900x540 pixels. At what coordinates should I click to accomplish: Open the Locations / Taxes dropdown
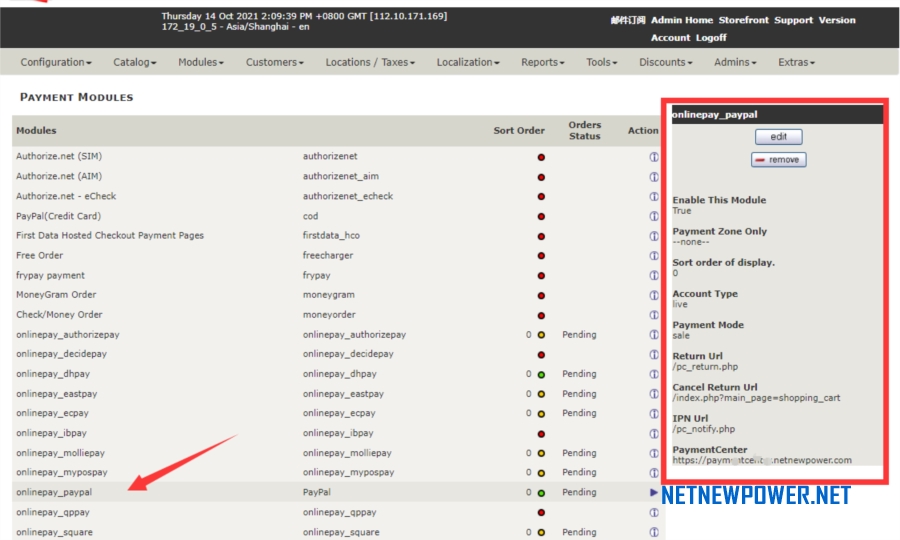pyautogui.click(x=370, y=62)
